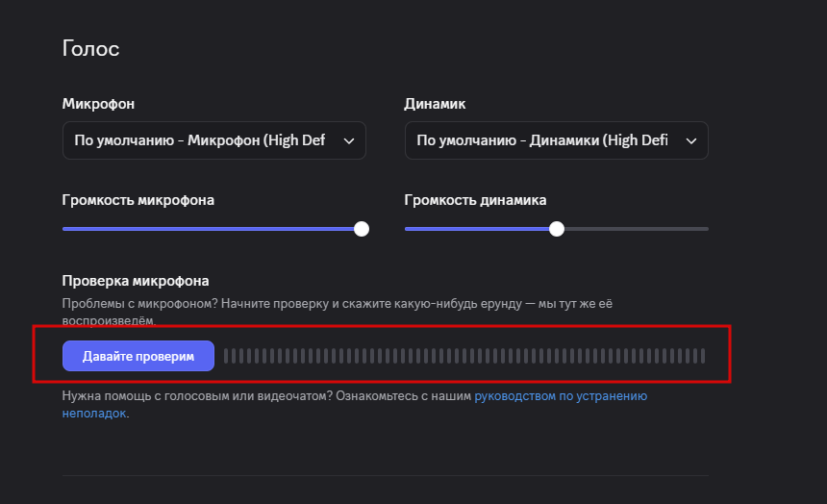Click the Динамик field label
Screen dimensions: 827x504
tap(435, 104)
